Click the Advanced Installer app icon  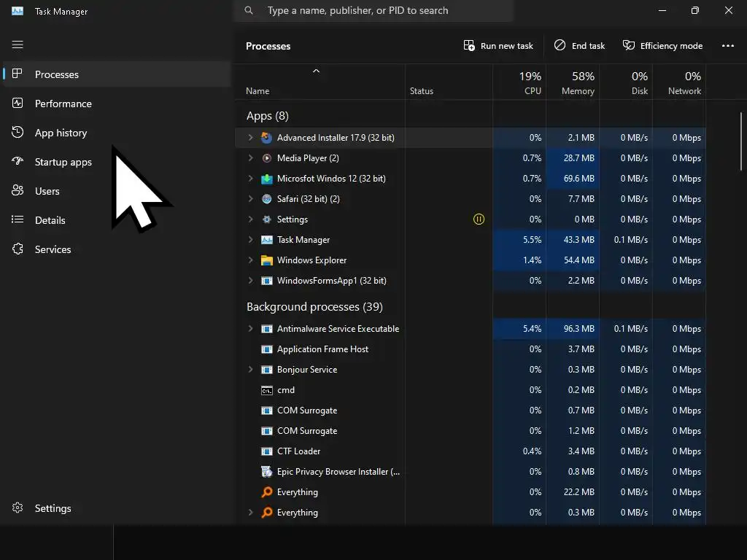(267, 138)
